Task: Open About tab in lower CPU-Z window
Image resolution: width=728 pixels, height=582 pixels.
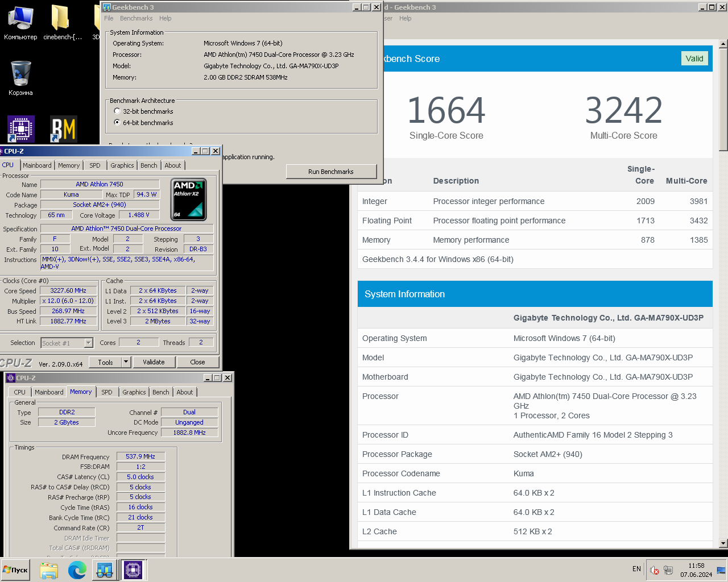Action: click(185, 392)
